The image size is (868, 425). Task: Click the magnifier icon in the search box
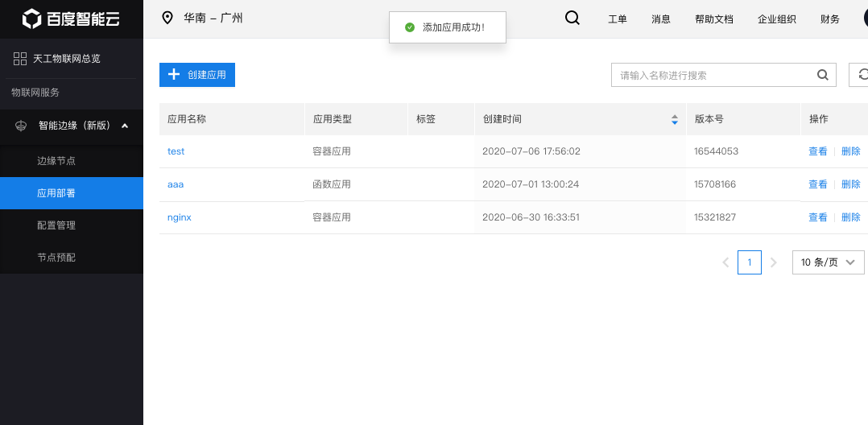tap(823, 76)
